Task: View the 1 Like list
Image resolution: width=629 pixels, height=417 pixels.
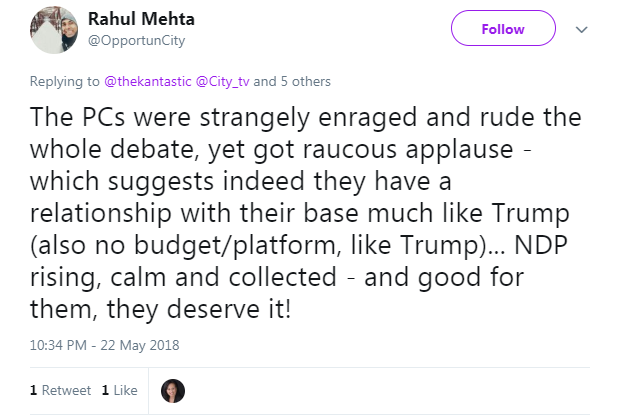Action: point(119,390)
